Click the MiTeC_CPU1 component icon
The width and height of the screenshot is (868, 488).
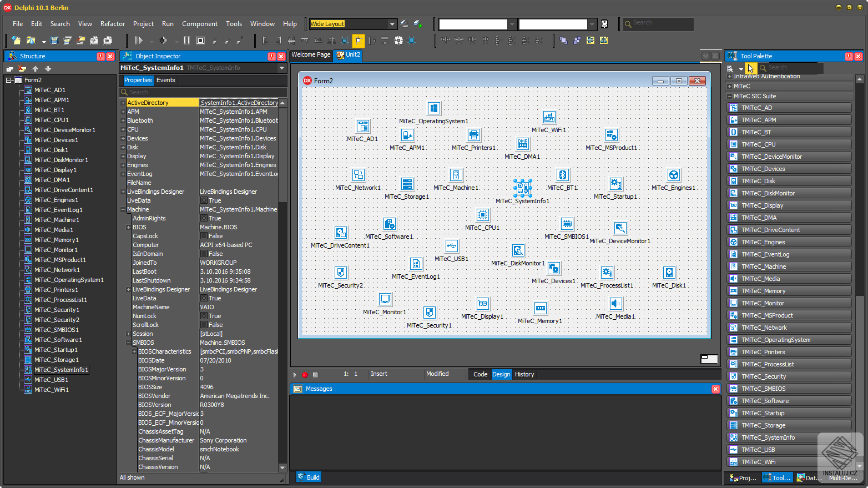(x=482, y=215)
